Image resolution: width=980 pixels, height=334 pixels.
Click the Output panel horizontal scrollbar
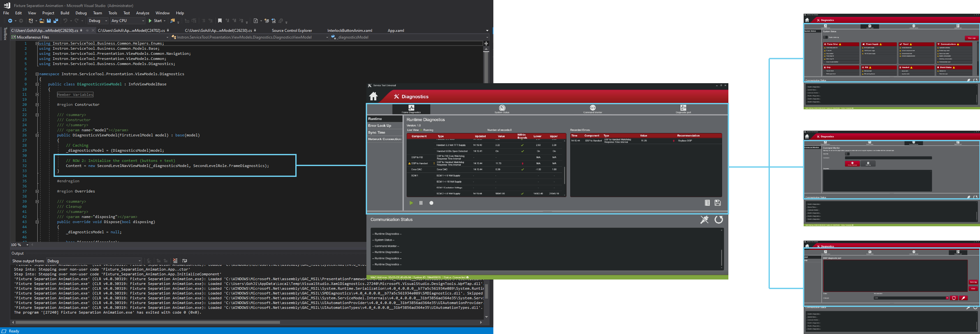tap(148, 322)
